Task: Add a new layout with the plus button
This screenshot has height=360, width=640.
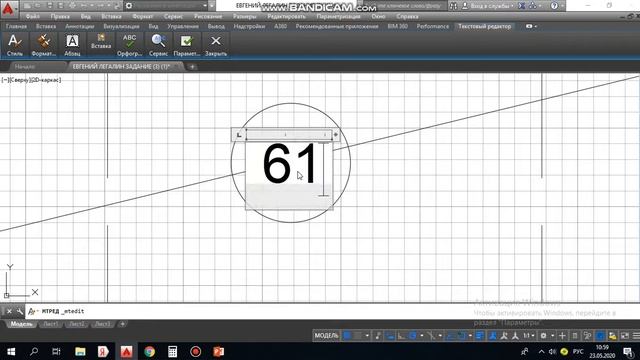Action: [122, 324]
